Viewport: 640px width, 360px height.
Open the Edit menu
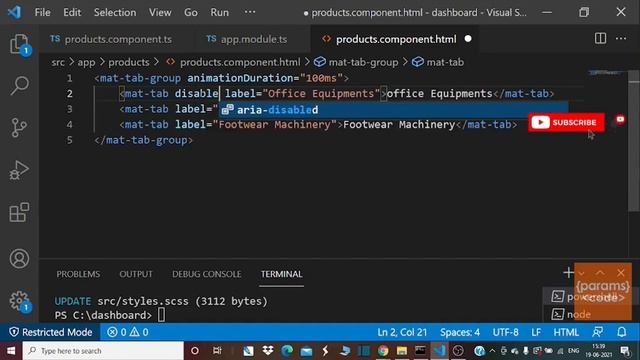(72, 12)
